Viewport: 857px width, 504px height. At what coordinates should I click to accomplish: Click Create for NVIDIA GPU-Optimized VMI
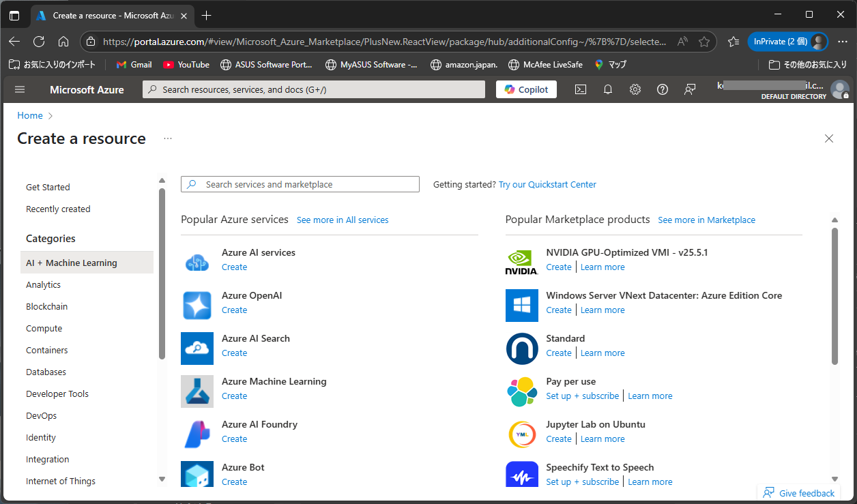tap(559, 267)
